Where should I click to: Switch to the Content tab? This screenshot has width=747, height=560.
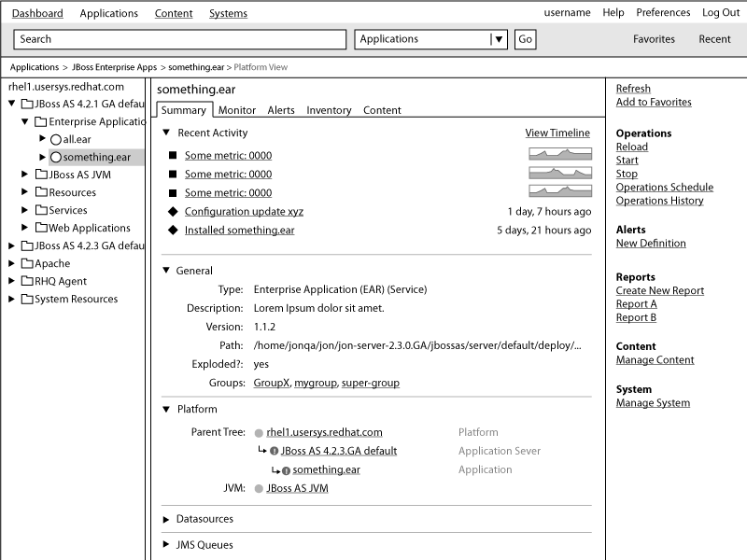coord(382,110)
